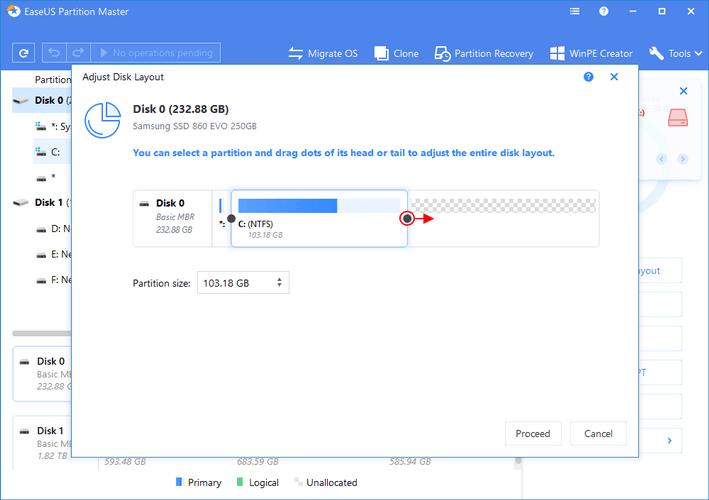This screenshot has width=709, height=500.
Task: Click the Redo arrow icon
Action: [78, 53]
